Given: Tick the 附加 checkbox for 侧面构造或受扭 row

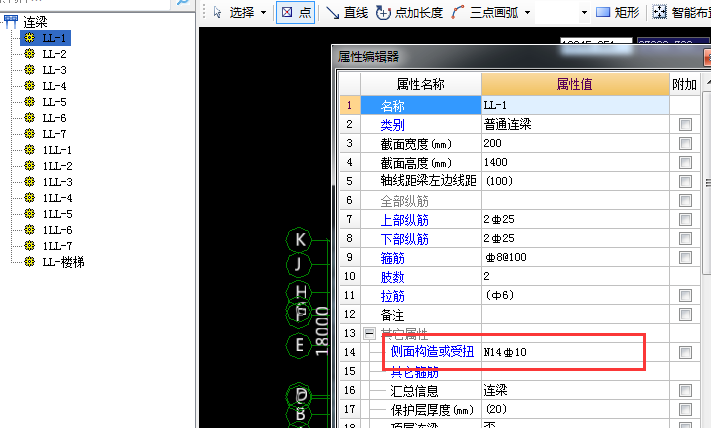Looking at the screenshot, I should (685, 352).
